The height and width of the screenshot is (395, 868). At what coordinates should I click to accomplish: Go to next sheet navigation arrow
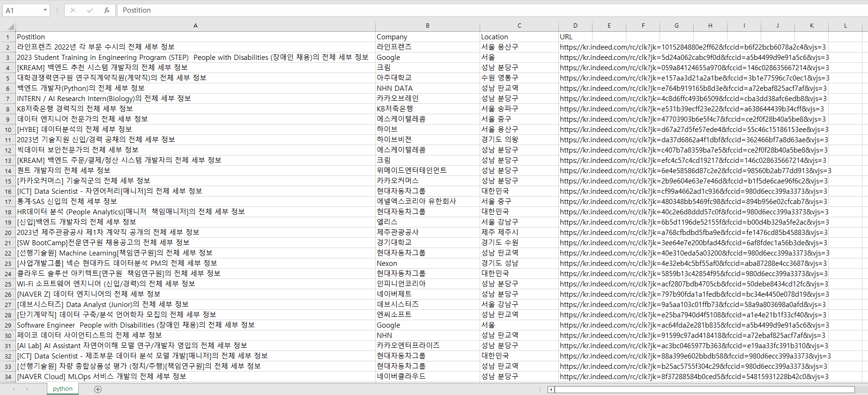[27, 389]
